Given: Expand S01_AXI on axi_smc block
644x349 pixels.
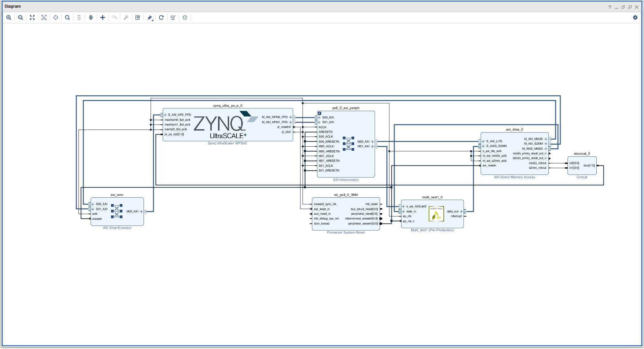Looking at the screenshot, I should click(x=93, y=209).
